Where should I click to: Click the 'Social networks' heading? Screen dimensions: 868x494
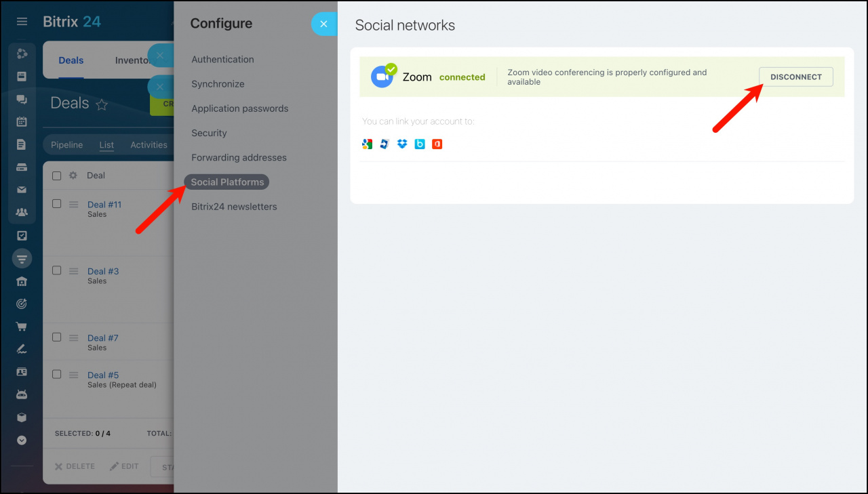(x=405, y=25)
